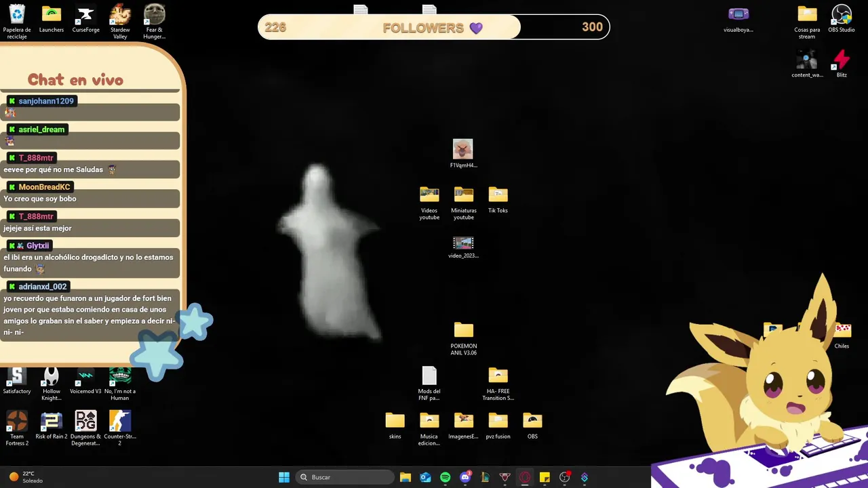Open the Cosas para stream folder

(807, 21)
